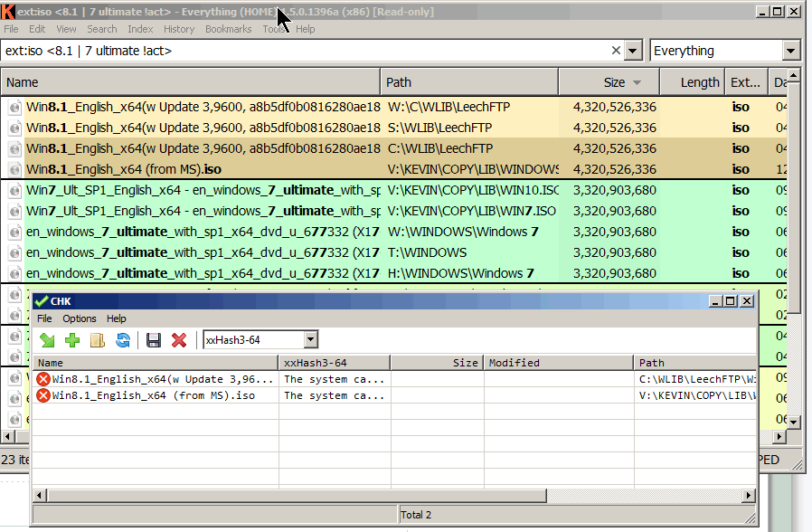Click the floppy disk save icon in CHK
Image resolution: width=812 pixels, height=532 pixels.
[x=154, y=340]
